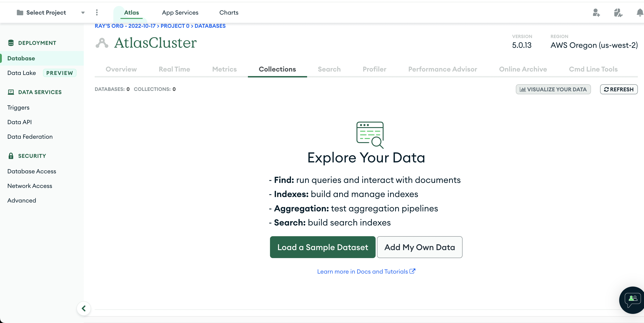
Task: Refresh the collections list
Action: [619, 89]
